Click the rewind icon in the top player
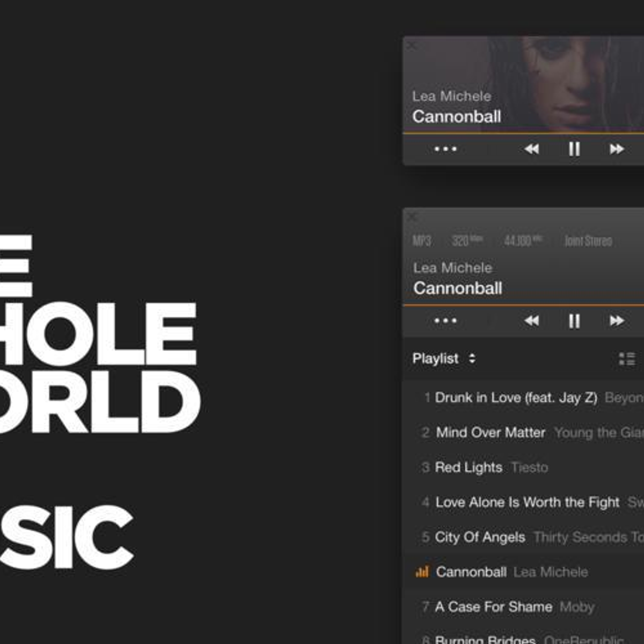This screenshot has width=644, height=644. pos(530,149)
